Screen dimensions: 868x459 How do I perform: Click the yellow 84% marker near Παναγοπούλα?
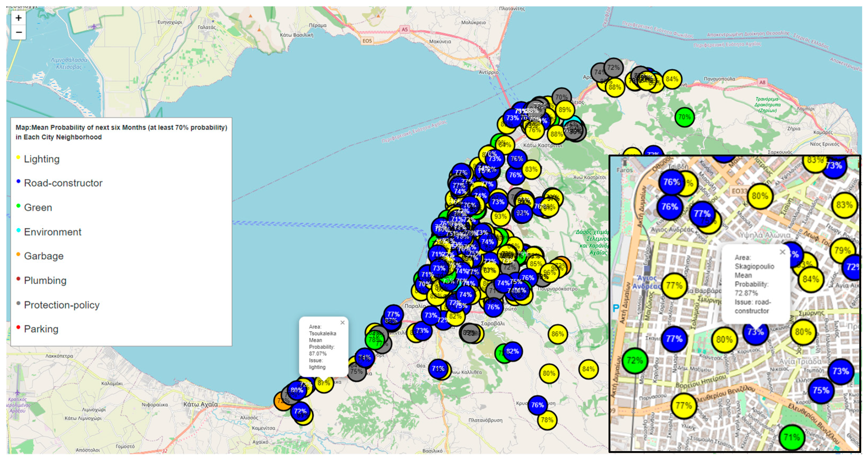(672, 79)
